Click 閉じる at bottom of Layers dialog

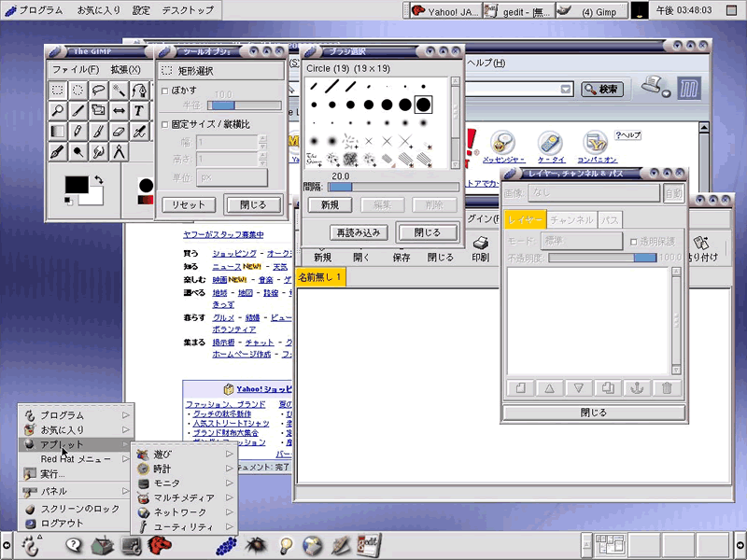click(594, 413)
